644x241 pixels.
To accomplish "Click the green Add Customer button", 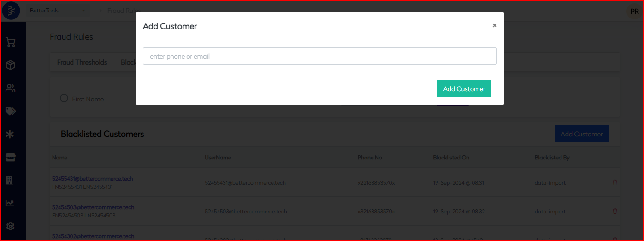I will pos(464,89).
